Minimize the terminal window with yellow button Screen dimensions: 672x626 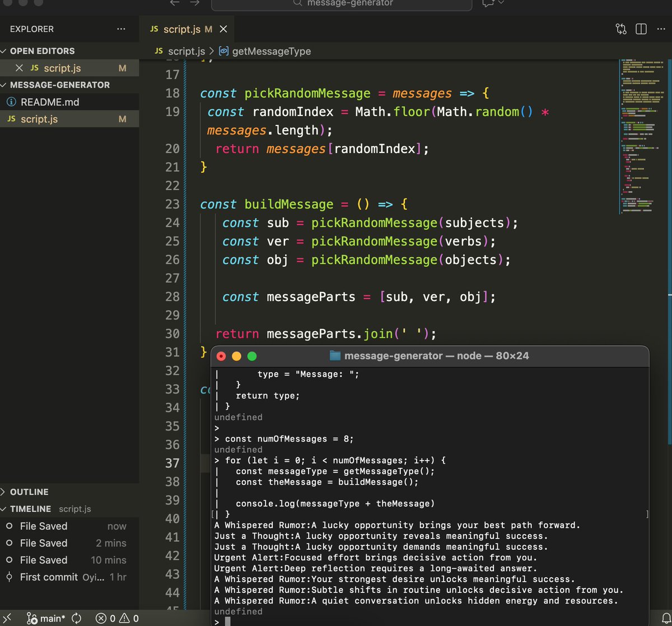coord(236,356)
